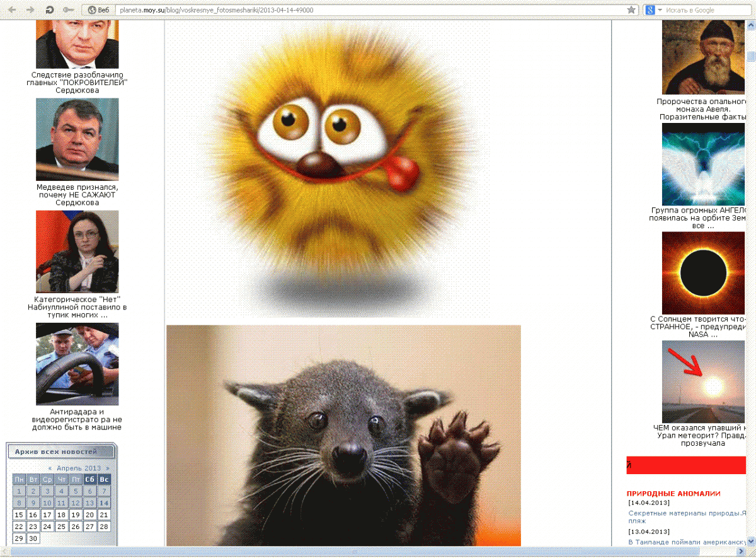Click the scroll-up arrow on vertical scrollbar

[x=751, y=25]
